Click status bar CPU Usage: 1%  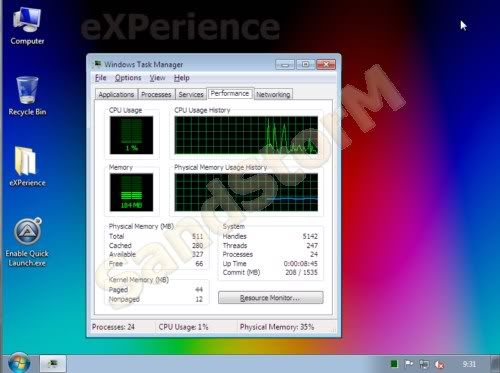coord(183,327)
